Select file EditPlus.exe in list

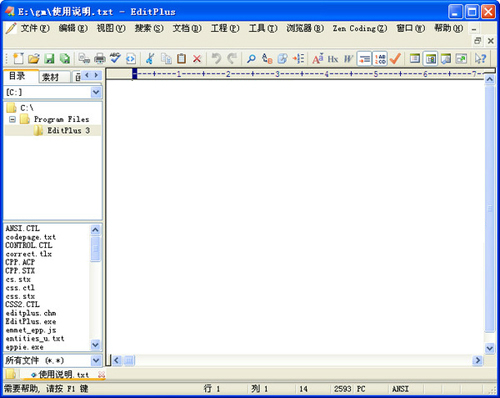31,322
